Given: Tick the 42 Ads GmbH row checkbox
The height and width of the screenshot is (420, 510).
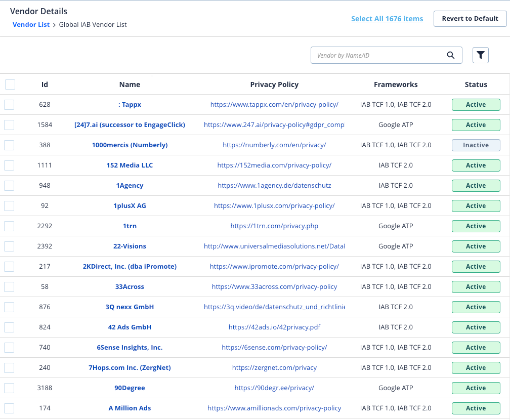Looking at the screenshot, I should (x=9, y=327).
